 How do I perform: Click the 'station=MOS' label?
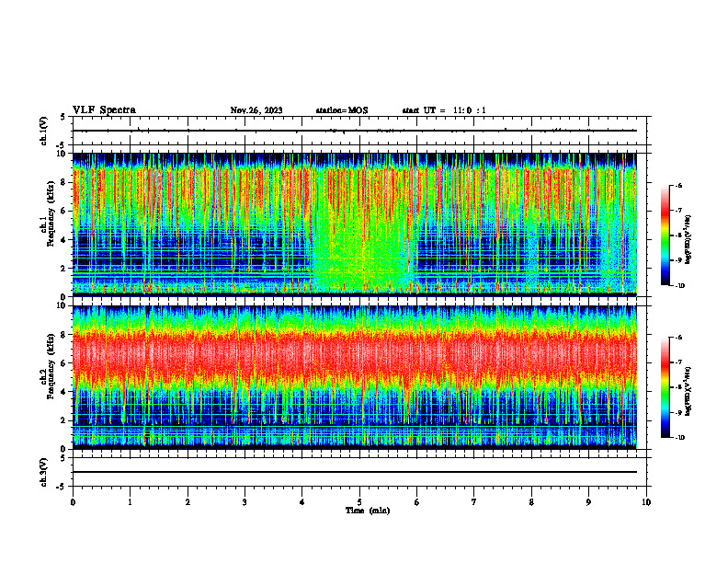[342, 110]
